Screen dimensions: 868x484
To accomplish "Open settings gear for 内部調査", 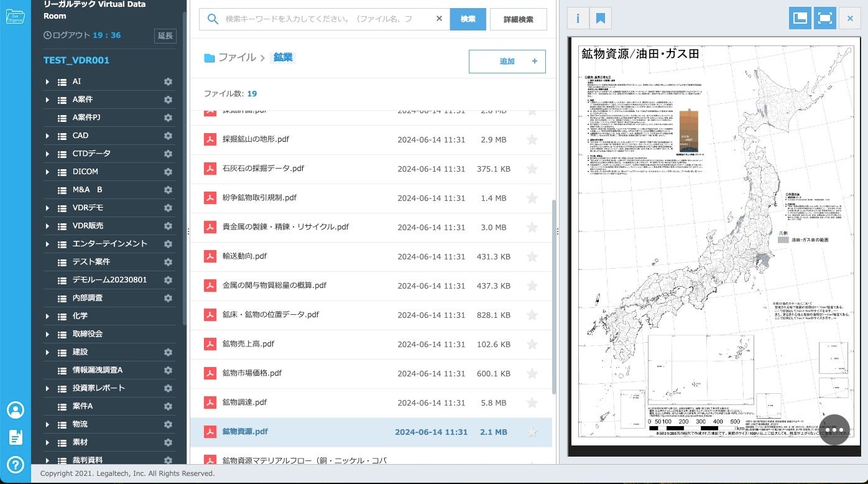I will click(168, 298).
